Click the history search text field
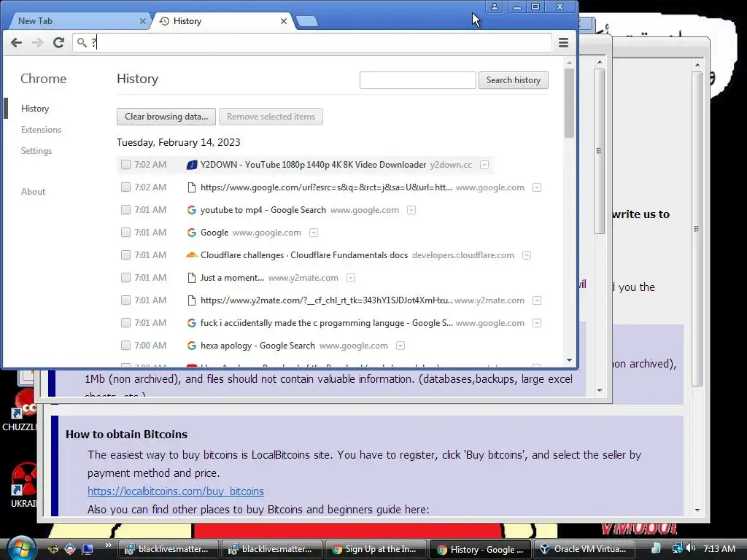 (x=418, y=80)
